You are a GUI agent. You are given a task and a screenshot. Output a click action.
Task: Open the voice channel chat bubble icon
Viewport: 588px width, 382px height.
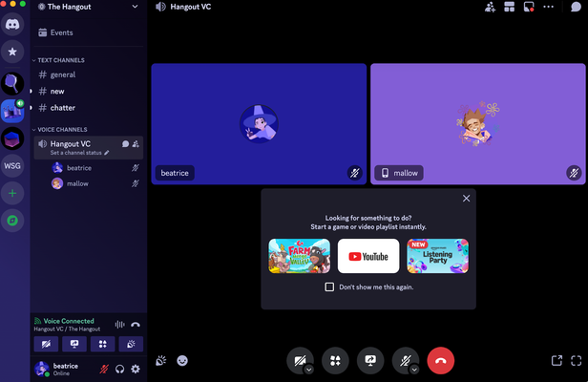[125, 143]
